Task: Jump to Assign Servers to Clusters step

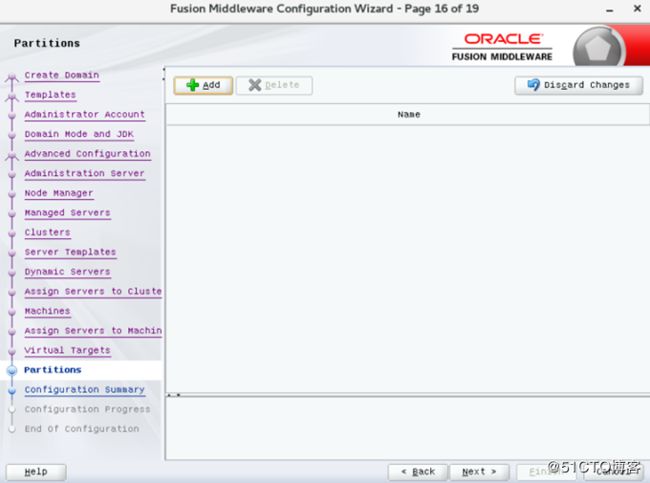Action: tap(93, 291)
